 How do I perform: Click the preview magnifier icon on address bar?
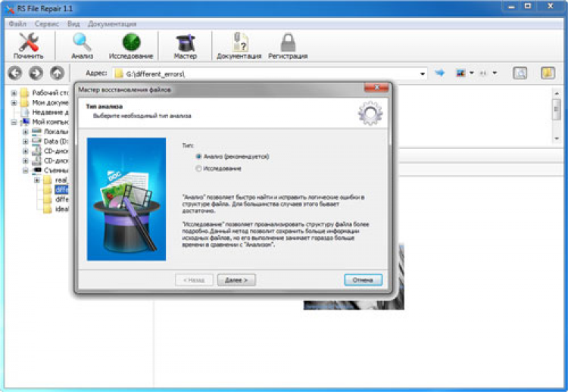click(x=520, y=73)
